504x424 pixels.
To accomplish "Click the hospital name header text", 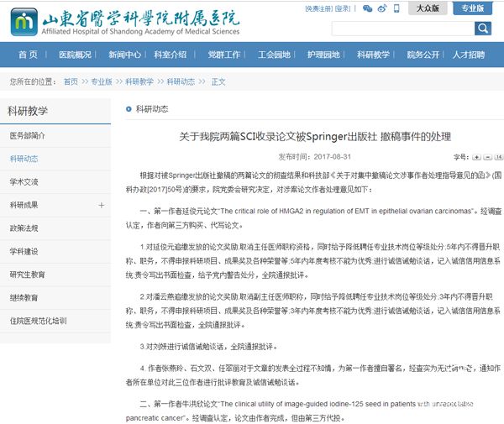I will (141, 22).
